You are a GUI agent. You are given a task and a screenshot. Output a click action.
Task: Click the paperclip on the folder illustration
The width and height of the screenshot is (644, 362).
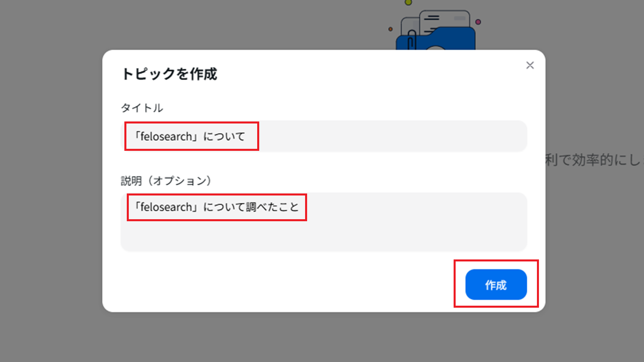point(411,40)
